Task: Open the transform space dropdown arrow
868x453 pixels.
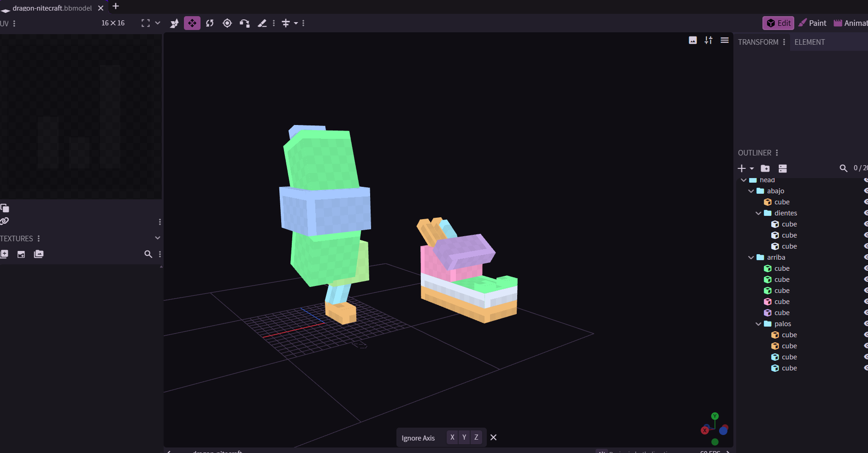Action: point(296,23)
